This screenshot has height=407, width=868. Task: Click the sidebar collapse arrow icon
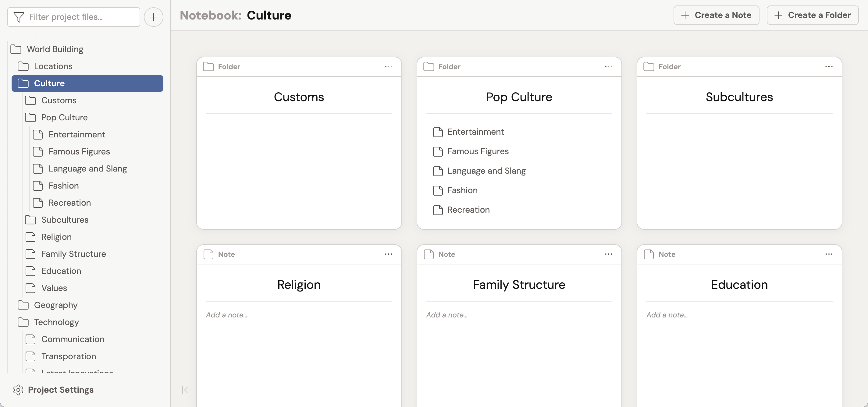coord(187,390)
